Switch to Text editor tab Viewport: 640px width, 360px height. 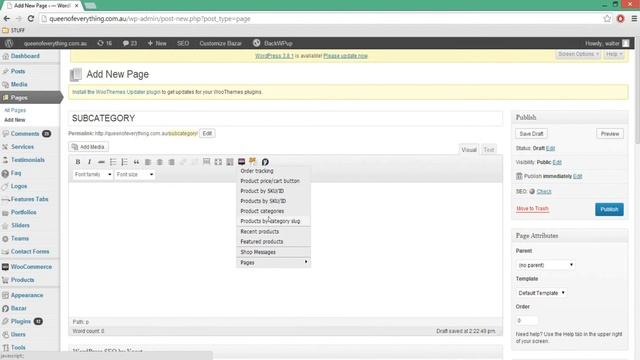pos(489,149)
